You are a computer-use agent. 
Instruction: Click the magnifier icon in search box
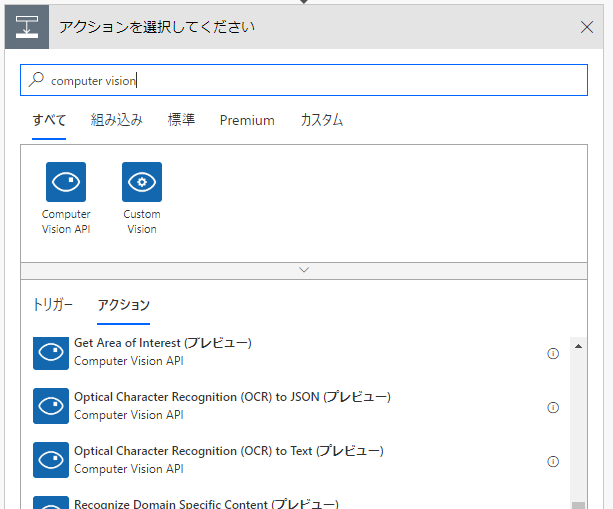(x=36, y=79)
